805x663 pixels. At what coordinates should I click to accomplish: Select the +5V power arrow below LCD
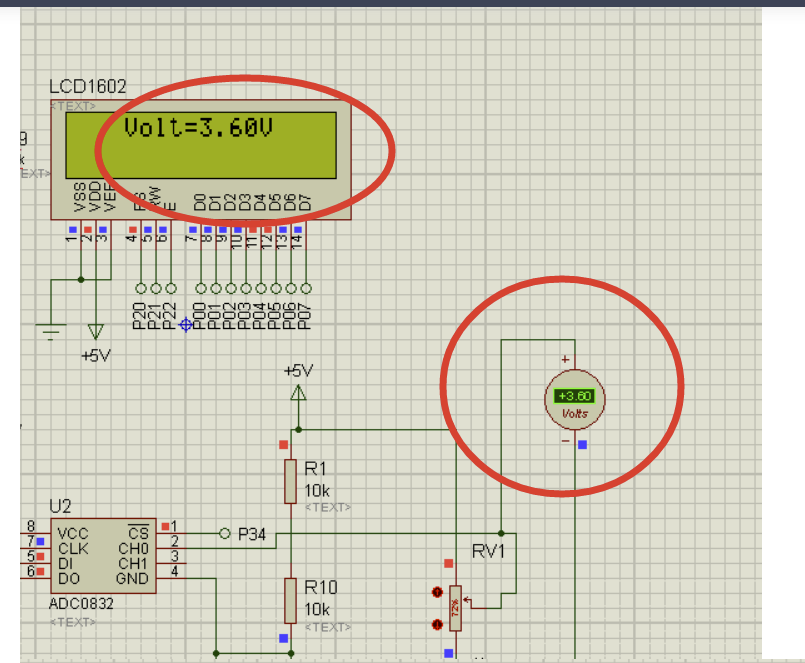(95, 331)
